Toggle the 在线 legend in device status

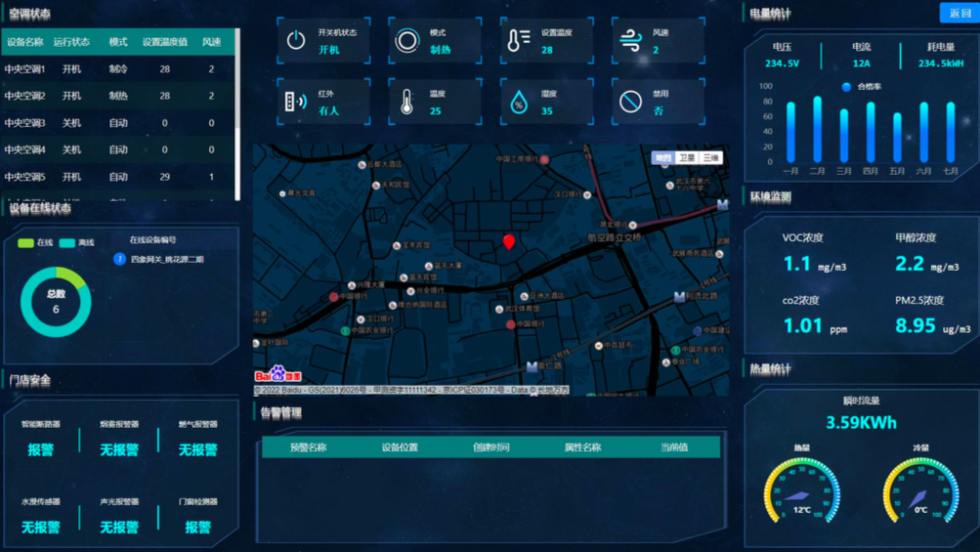click(35, 243)
